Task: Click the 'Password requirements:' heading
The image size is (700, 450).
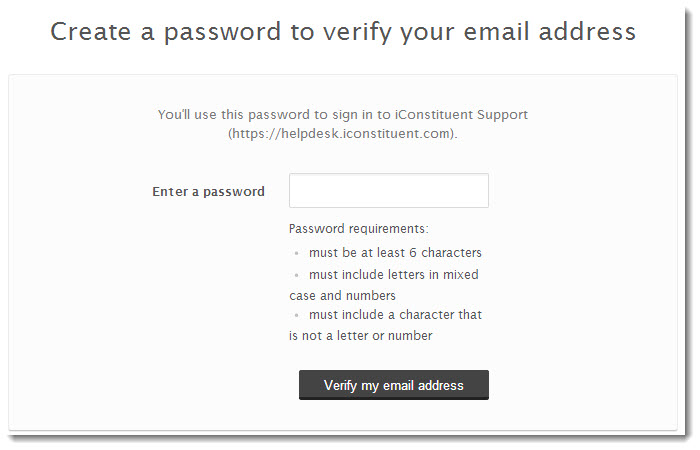Action: click(358, 229)
